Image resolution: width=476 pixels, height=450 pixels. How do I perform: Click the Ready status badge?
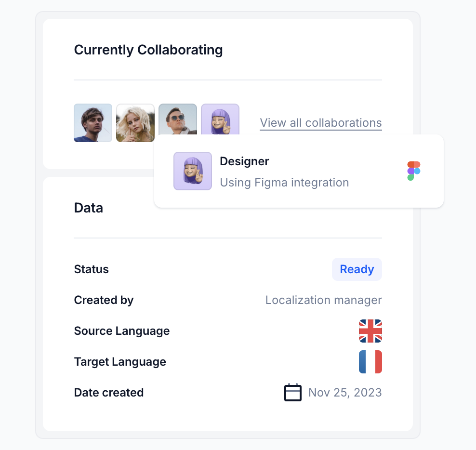[357, 269]
